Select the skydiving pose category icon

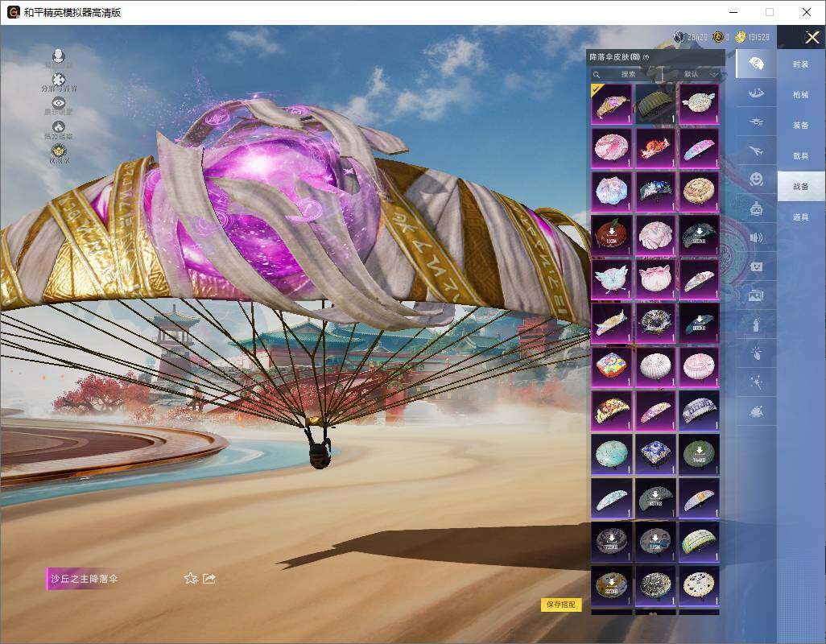tap(756, 93)
